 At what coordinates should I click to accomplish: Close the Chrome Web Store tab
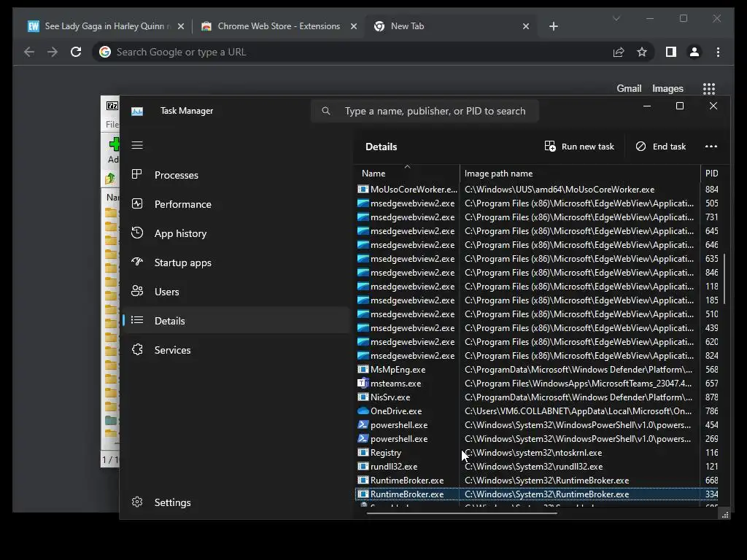click(354, 26)
